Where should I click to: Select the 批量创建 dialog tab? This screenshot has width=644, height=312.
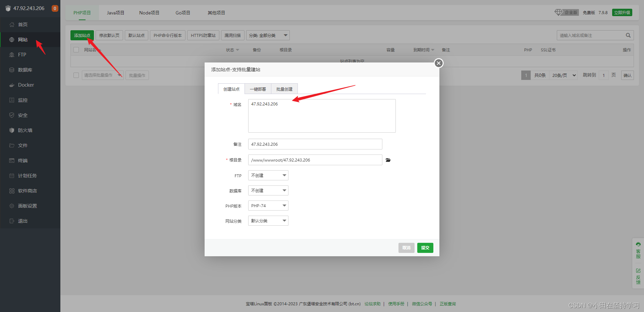tap(284, 89)
